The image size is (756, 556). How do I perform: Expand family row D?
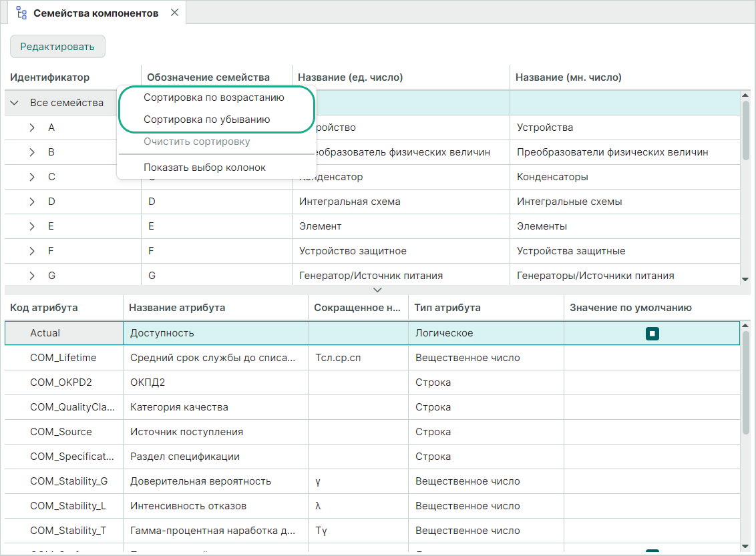(x=32, y=202)
